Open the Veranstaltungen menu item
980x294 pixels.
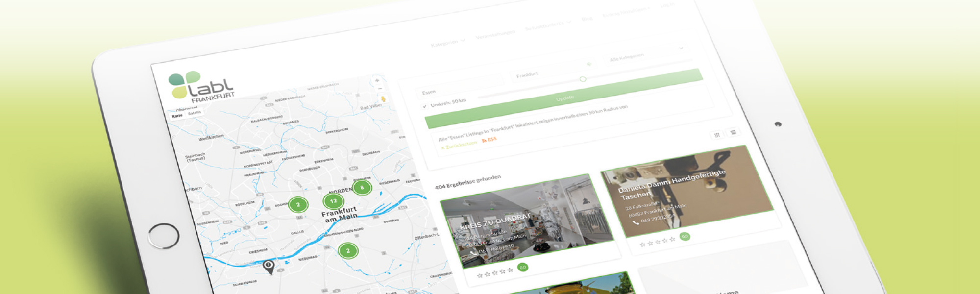click(x=495, y=35)
